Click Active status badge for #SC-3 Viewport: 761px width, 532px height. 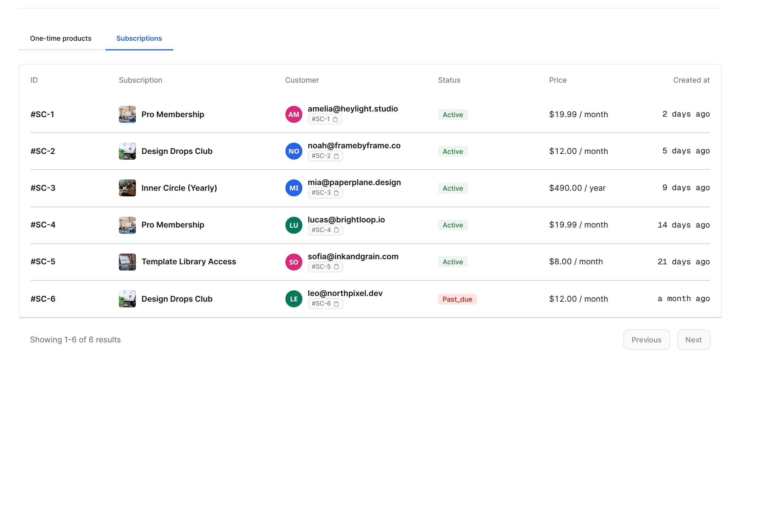click(453, 188)
